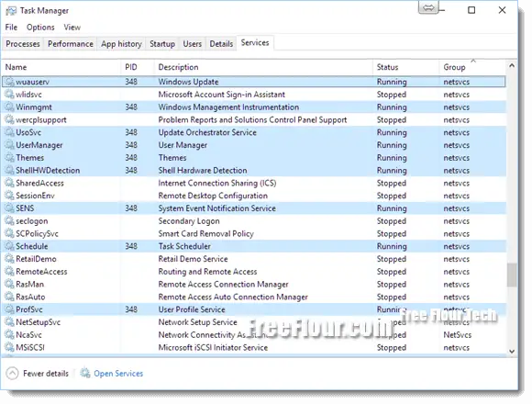Select Smart Card Removal Policy description
The image size is (532, 404).
point(206,233)
